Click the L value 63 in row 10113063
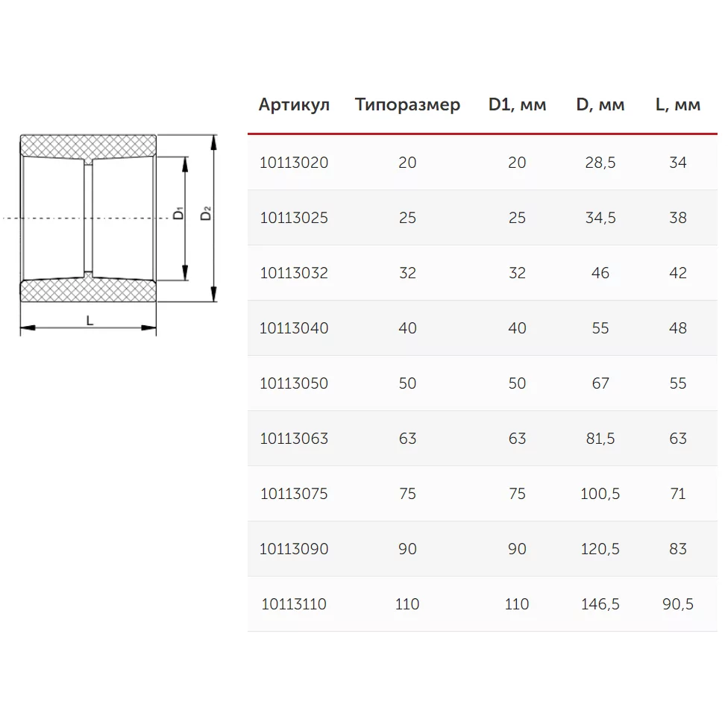728x728 pixels. [677, 439]
